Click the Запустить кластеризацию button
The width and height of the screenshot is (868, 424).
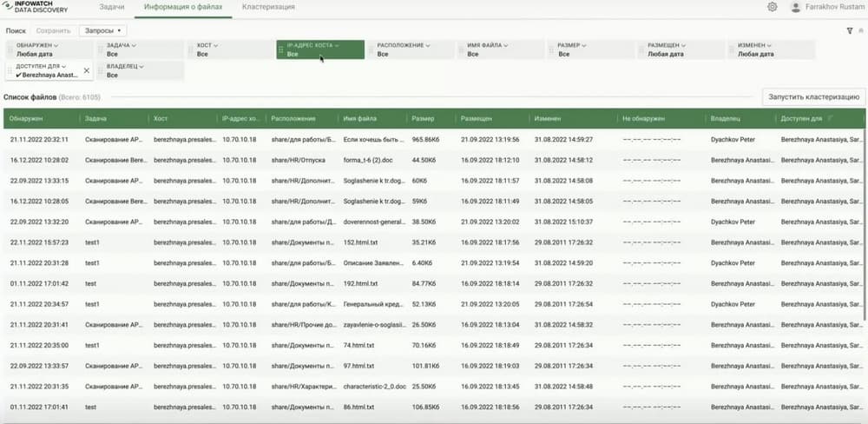tap(813, 96)
